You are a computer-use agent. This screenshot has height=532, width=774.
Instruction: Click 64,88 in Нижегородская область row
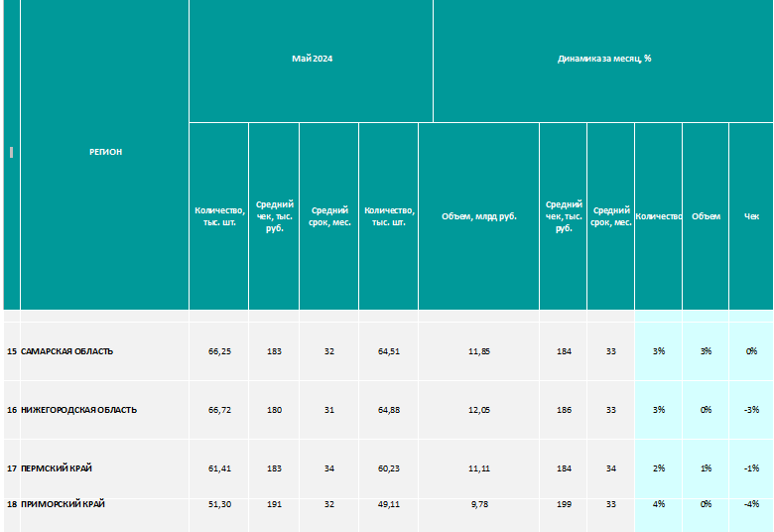click(x=388, y=410)
